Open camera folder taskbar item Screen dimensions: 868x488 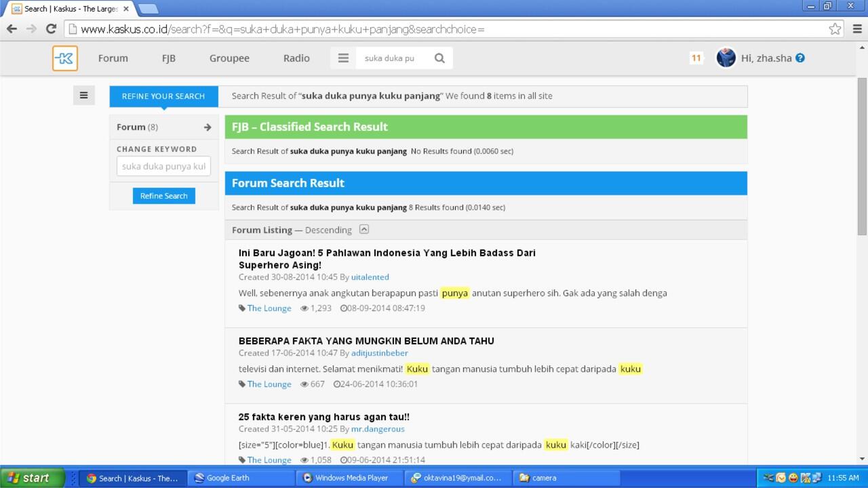[x=567, y=478]
